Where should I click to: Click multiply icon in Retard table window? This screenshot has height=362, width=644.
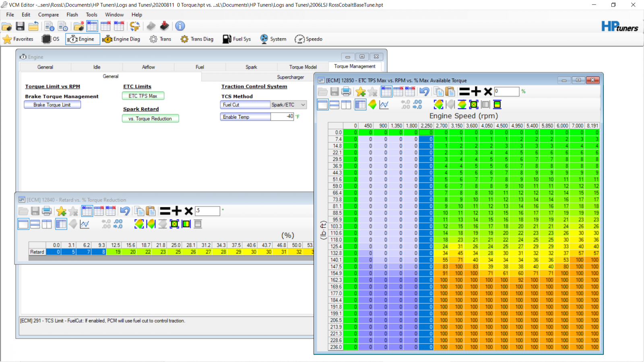coord(188,211)
